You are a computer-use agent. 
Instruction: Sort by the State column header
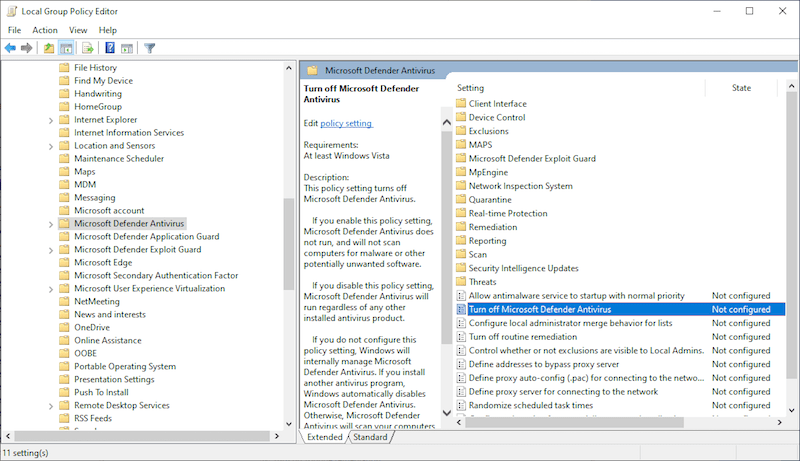(741, 88)
